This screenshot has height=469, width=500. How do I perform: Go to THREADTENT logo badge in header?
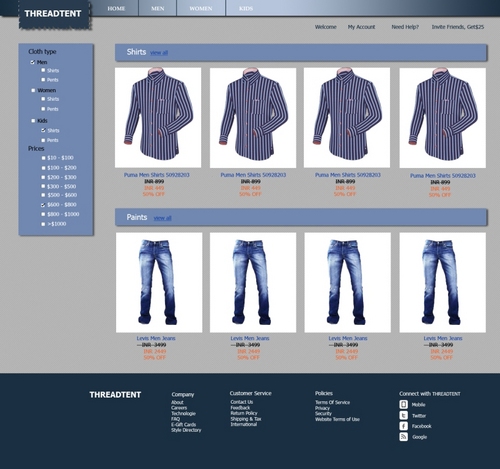pyautogui.click(x=54, y=14)
